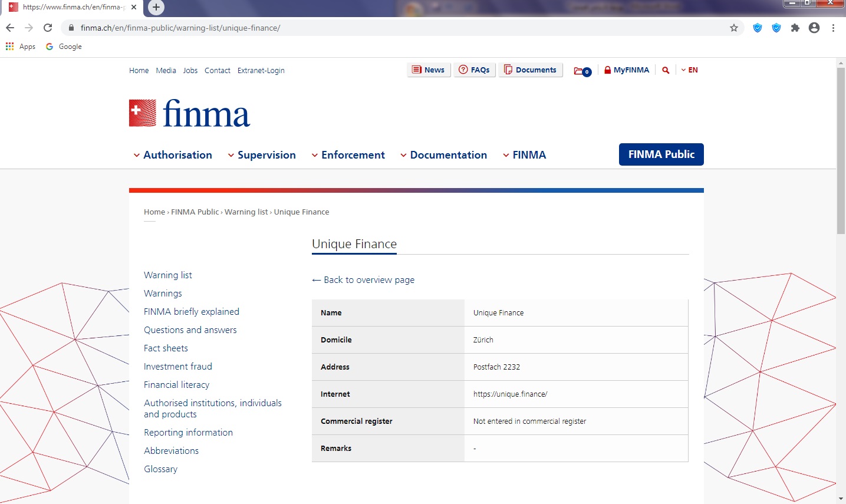Screen dimensions: 846x504
Task: Open Glossary in sidebar
Action: [161, 469]
